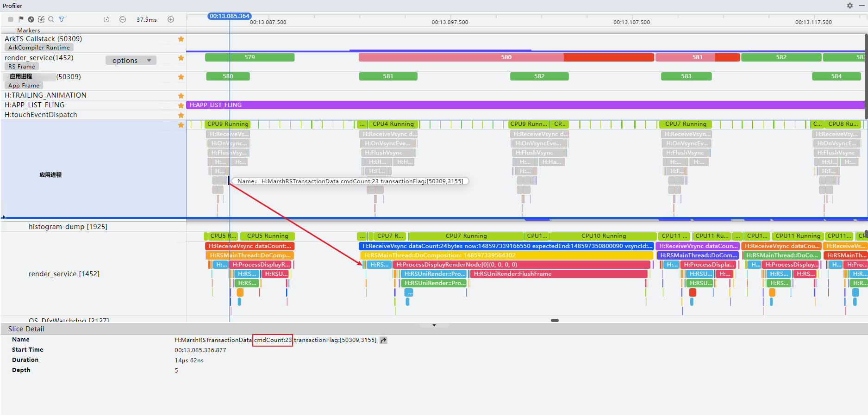The height and width of the screenshot is (416, 868).
Task: Open the Profiler settings gear
Action: pyautogui.click(x=850, y=6)
